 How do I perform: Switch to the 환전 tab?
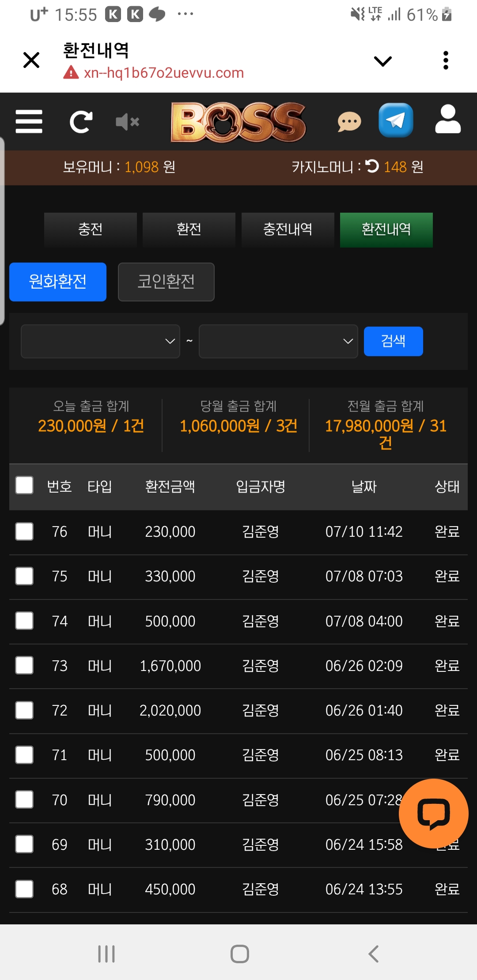[189, 230]
